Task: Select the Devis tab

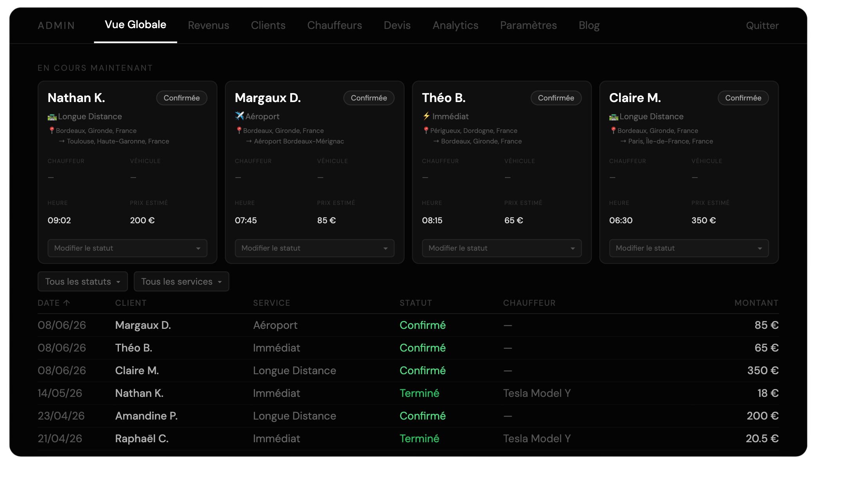Action: (397, 25)
